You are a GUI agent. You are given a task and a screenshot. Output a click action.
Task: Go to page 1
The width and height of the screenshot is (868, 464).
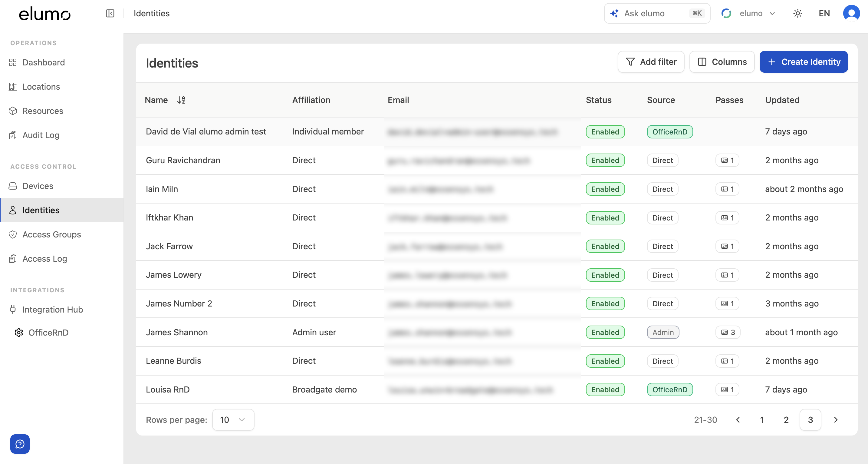pos(762,420)
